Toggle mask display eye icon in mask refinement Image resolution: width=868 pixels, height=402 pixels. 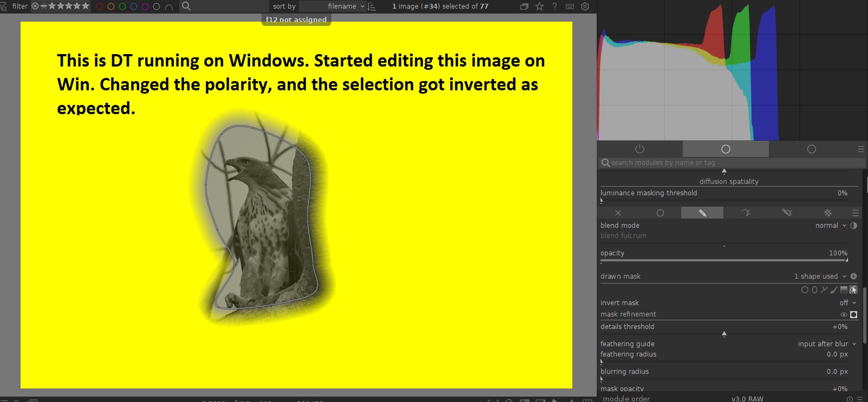coord(844,315)
